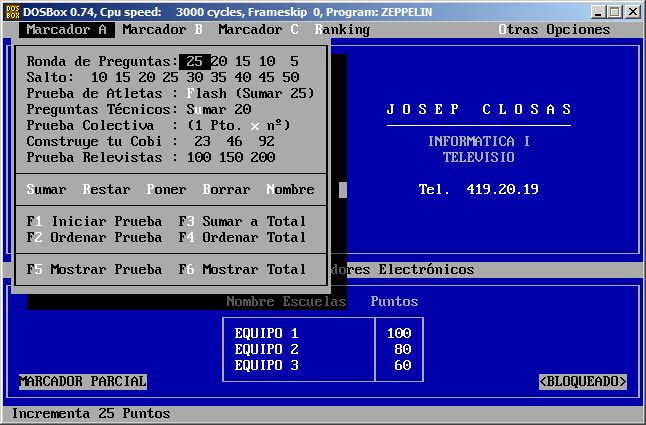Choose the Borrar command
Screen dimensions: 646x425
[x=226, y=189]
